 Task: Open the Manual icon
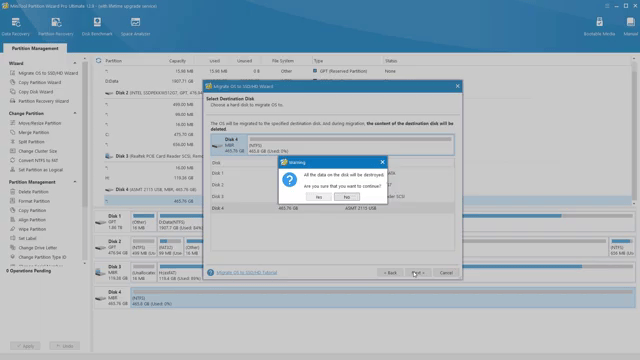click(x=631, y=27)
